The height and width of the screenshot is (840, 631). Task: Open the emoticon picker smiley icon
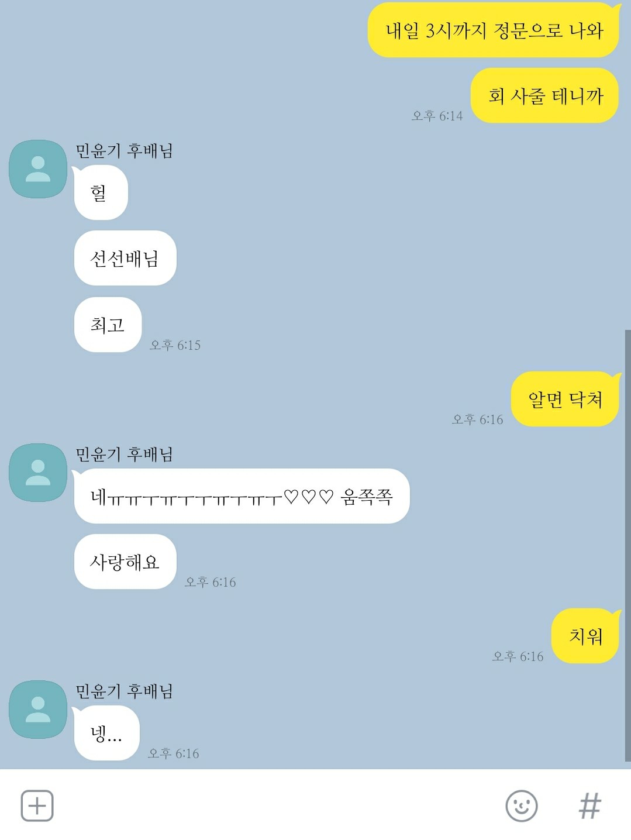click(521, 805)
